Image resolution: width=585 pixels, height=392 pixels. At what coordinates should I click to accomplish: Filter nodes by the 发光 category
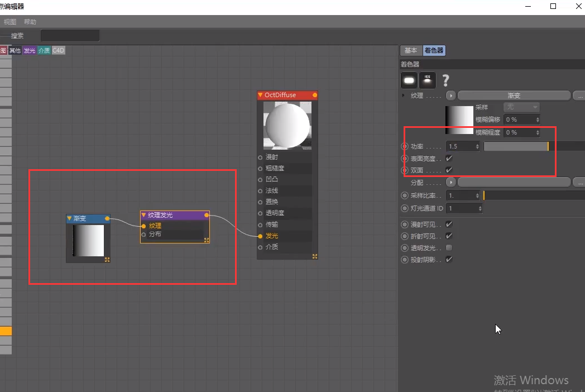point(30,50)
